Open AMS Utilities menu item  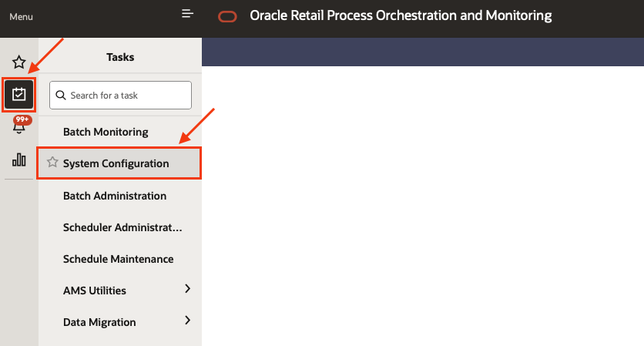click(x=95, y=291)
